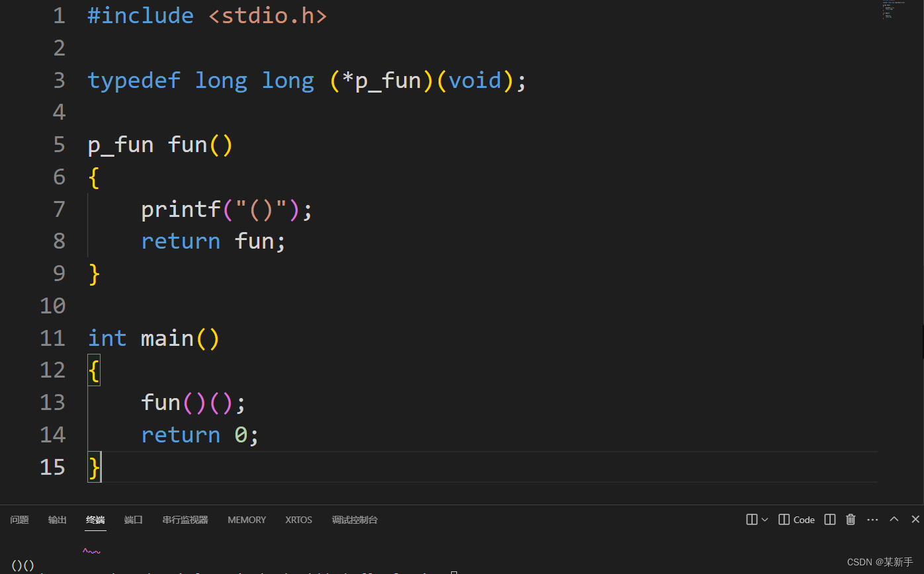Open the XRTOS panel tab
The image size is (924, 574).
(299, 520)
